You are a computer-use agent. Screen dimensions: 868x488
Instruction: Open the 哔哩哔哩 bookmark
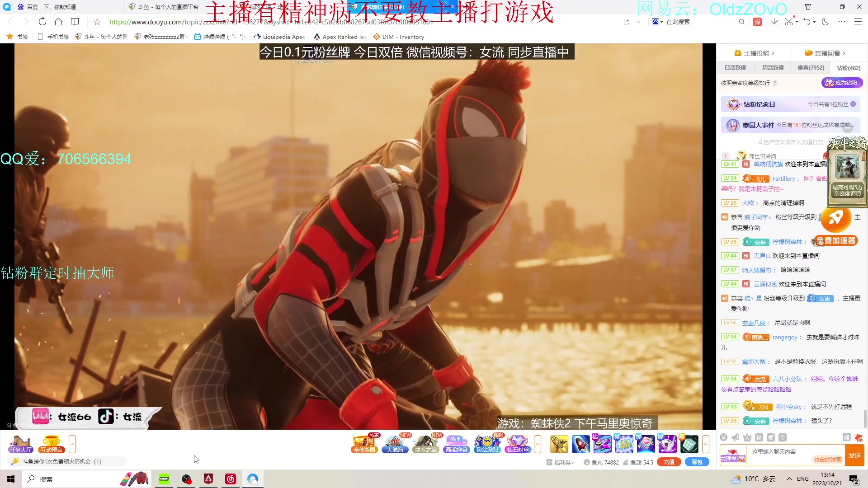coord(220,37)
